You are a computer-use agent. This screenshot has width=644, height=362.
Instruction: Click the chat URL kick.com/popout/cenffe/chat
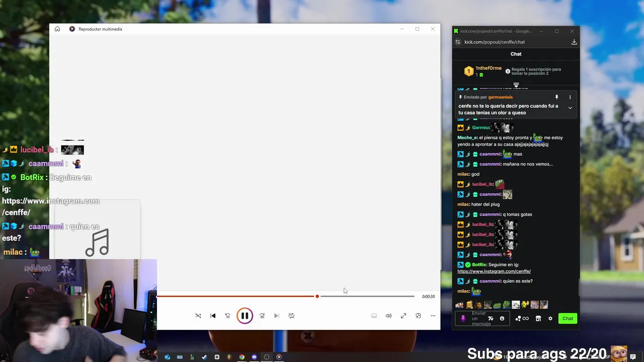pos(495,42)
